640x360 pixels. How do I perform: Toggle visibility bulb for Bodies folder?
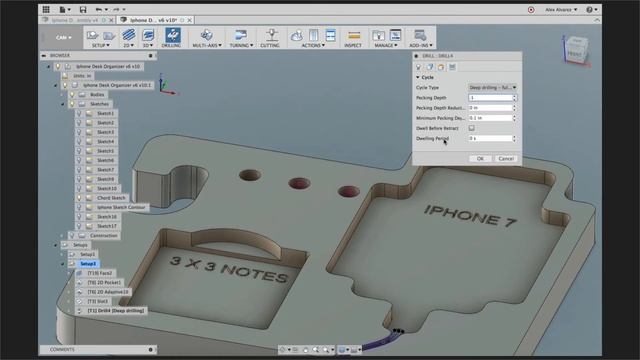[72, 95]
